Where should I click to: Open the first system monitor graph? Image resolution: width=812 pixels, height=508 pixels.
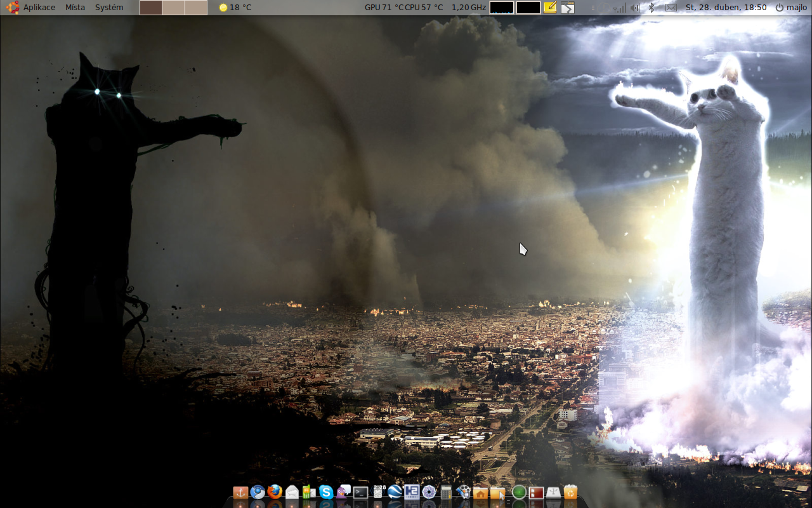502,8
